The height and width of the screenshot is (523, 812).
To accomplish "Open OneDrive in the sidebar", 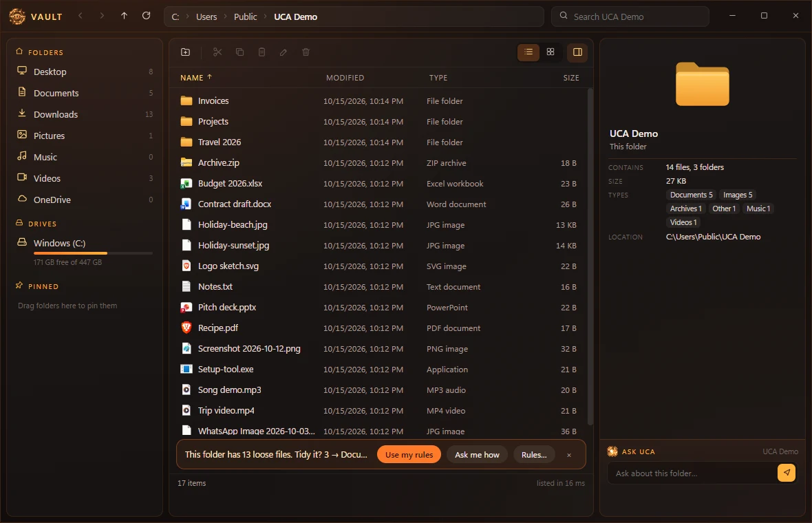I will pos(85,200).
